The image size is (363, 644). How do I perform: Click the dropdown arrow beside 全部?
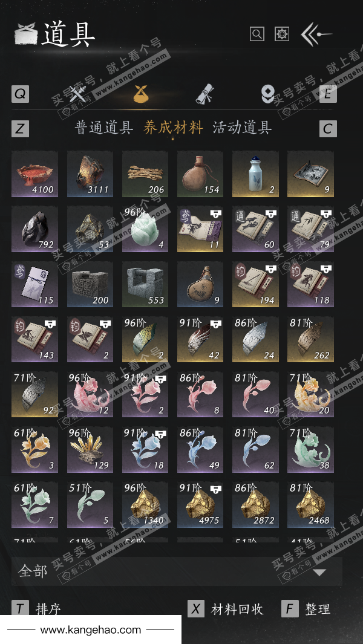319,572
